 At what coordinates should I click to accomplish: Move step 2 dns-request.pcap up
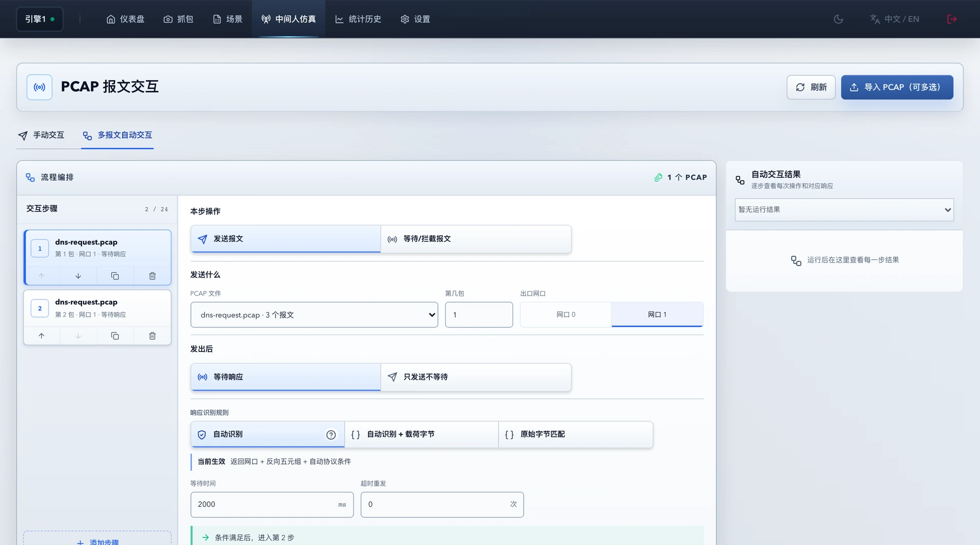click(x=41, y=336)
